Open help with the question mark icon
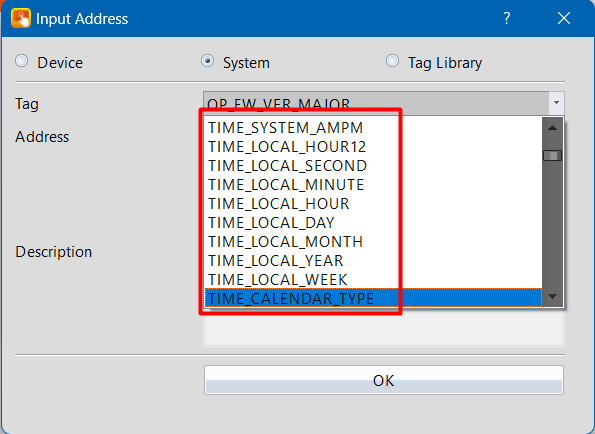This screenshot has height=434, width=595. (507, 18)
